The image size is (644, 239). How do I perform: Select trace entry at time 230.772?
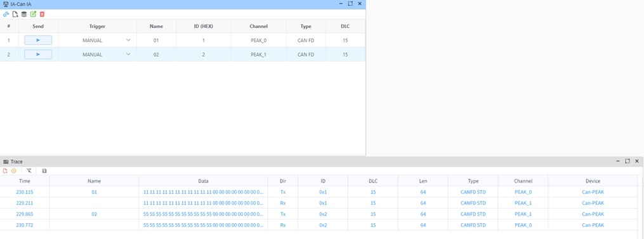pyautogui.click(x=24, y=225)
